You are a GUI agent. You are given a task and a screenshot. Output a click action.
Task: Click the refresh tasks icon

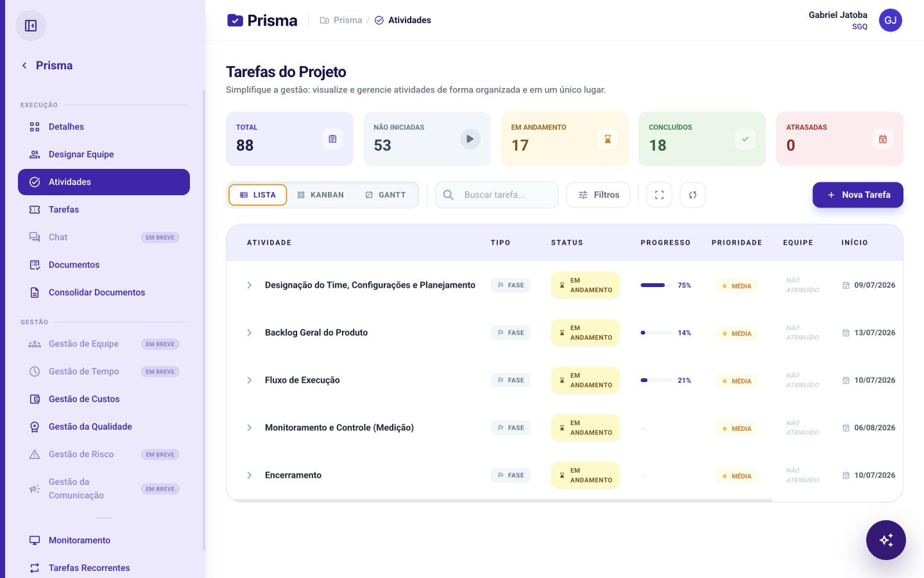click(x=692, y=195)
